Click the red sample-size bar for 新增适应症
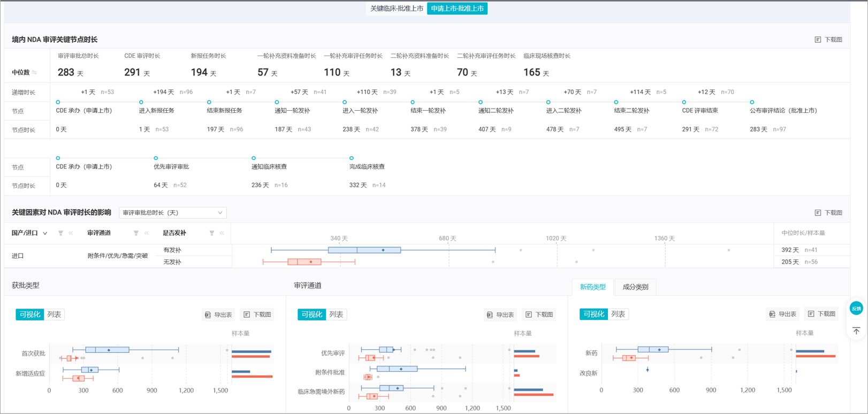This screenshot has height=414, width=868. 252,377
